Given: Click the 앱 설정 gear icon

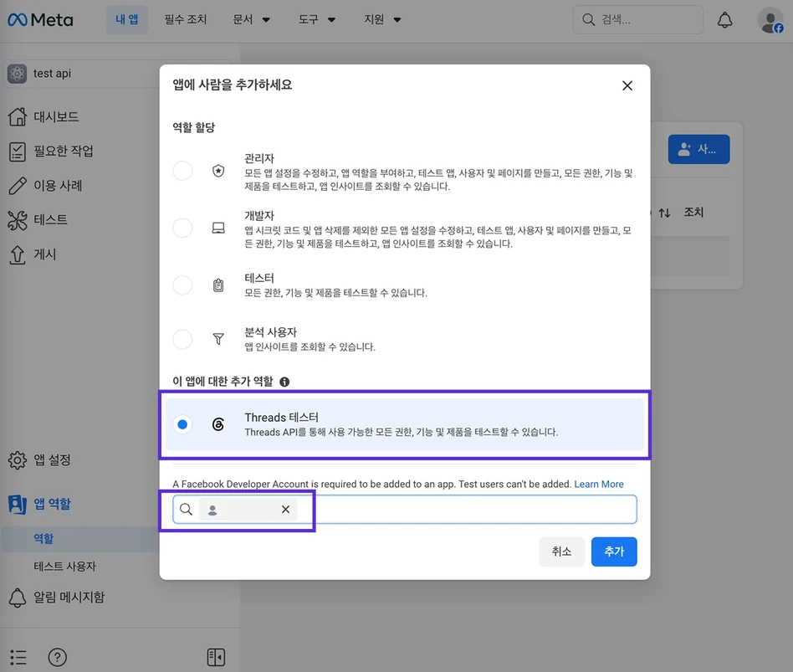Looking at the screenshot, I should (x=18, y=460).
